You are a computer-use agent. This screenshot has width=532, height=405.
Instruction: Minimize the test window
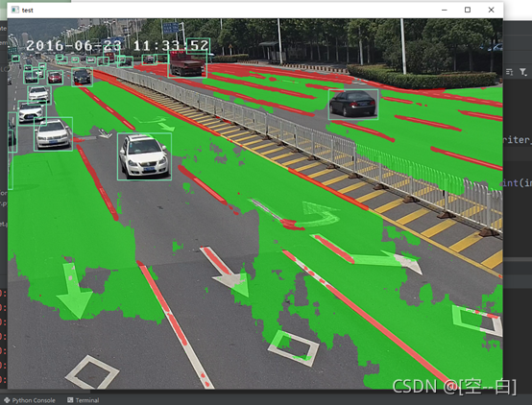[x=444, y=10]
